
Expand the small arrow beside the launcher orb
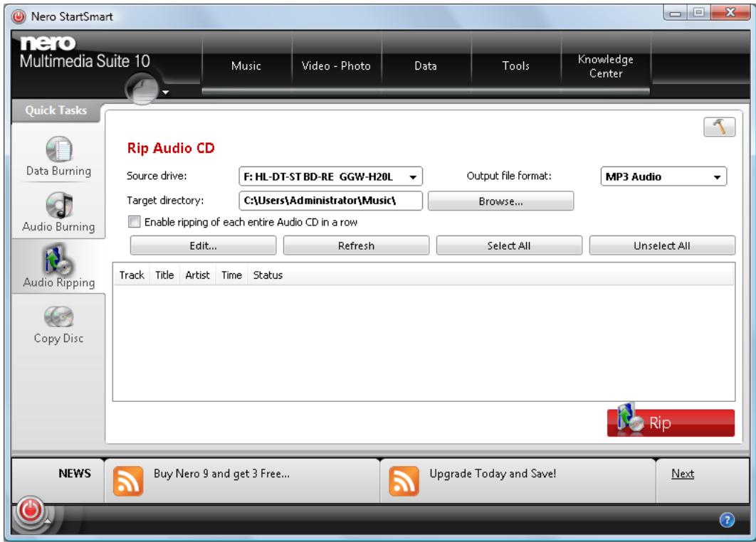click(x=165, y=92)
